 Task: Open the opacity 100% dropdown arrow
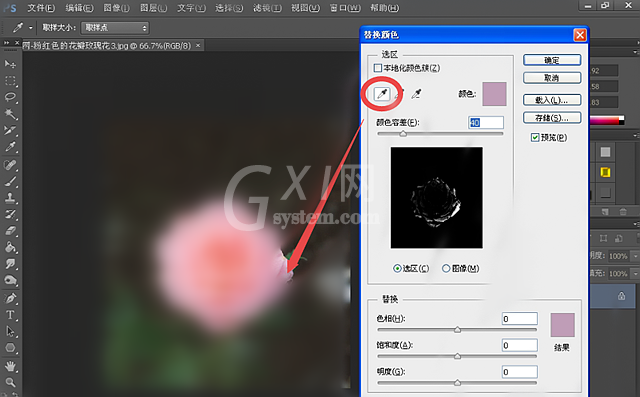pyautogui.click(x=635, y=256)
